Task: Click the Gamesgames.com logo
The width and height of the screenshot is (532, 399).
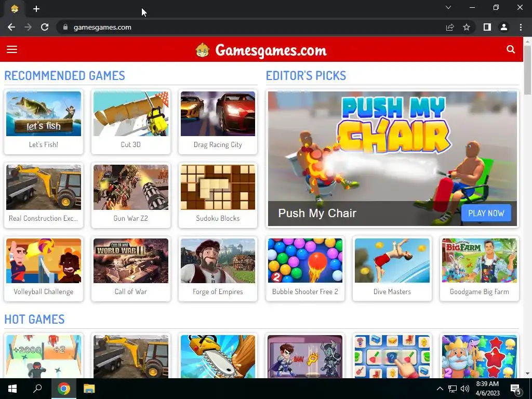Action: pos(261,50)
